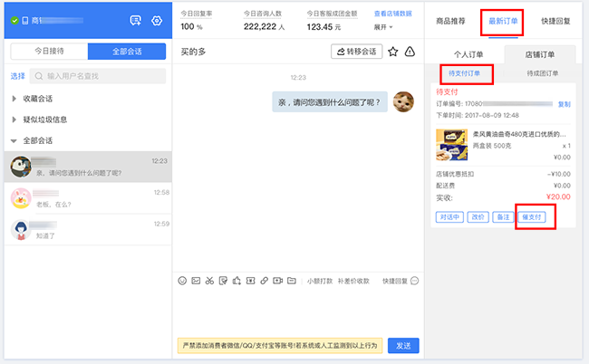Click the username search field
Viewport: 589px width, 364px height.
(98, 76)
